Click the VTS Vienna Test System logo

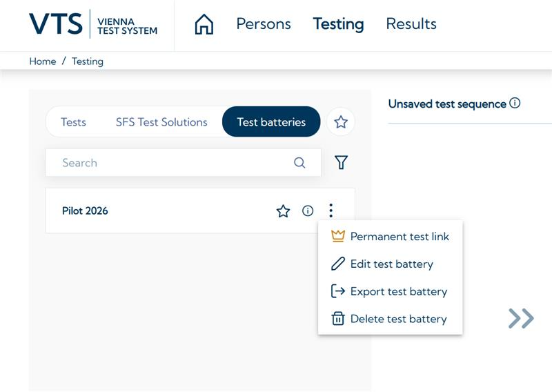[93, 24]
